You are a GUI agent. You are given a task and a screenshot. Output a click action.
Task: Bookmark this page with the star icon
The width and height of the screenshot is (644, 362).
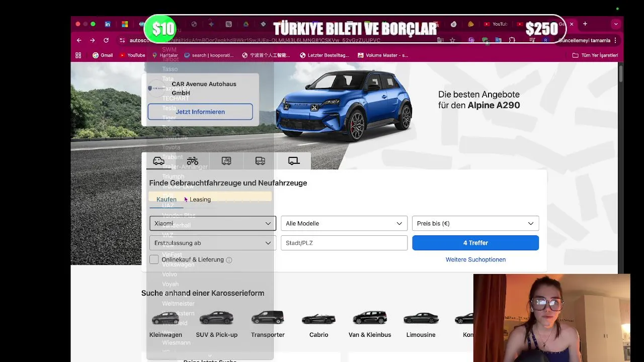452,40
